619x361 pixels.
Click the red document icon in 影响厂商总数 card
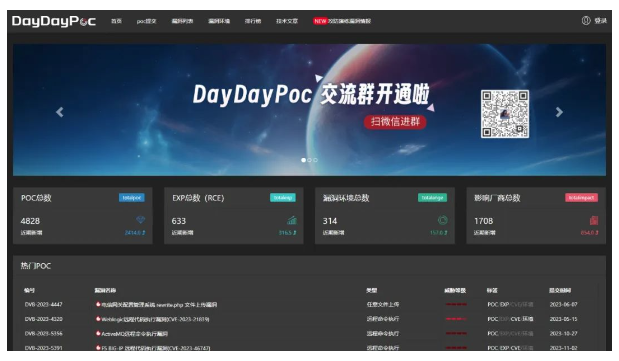coord(594,220)
